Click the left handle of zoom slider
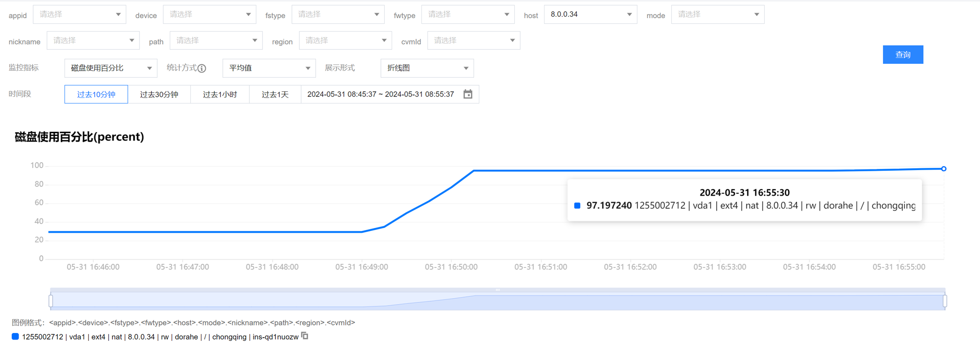This screenshot has height=347, width=980. click(51, 301)
